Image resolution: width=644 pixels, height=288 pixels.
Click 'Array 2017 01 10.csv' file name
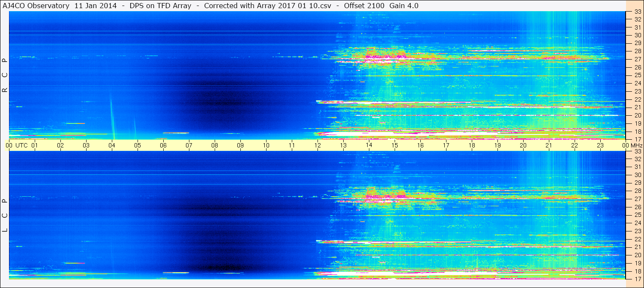point(295,6)
